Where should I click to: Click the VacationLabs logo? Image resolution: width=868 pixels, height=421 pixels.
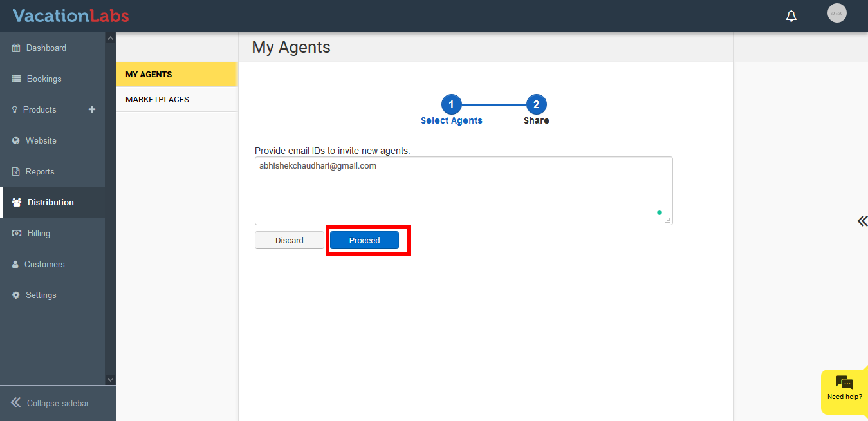[71, 16]
